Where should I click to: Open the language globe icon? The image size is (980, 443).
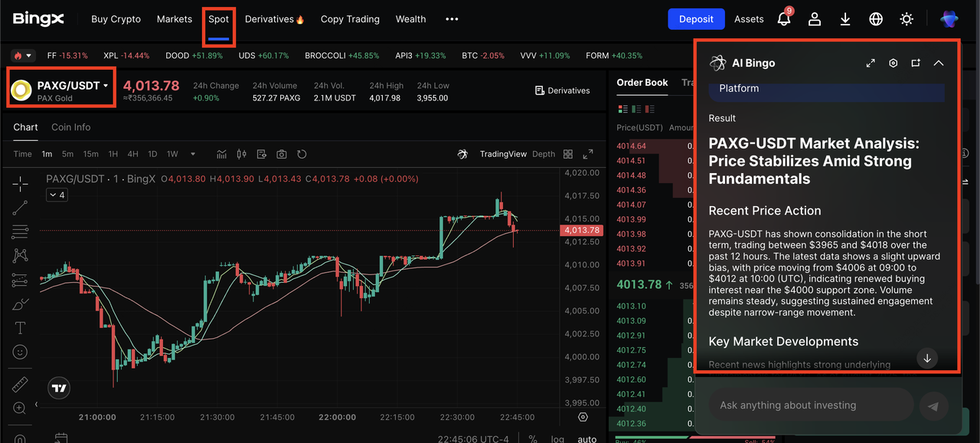(876, 19)
